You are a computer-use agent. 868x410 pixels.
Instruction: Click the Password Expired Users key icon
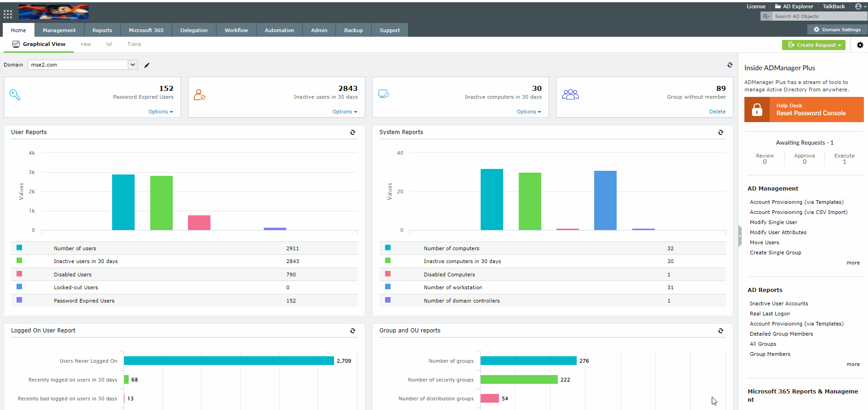click(x=15, y=95)
